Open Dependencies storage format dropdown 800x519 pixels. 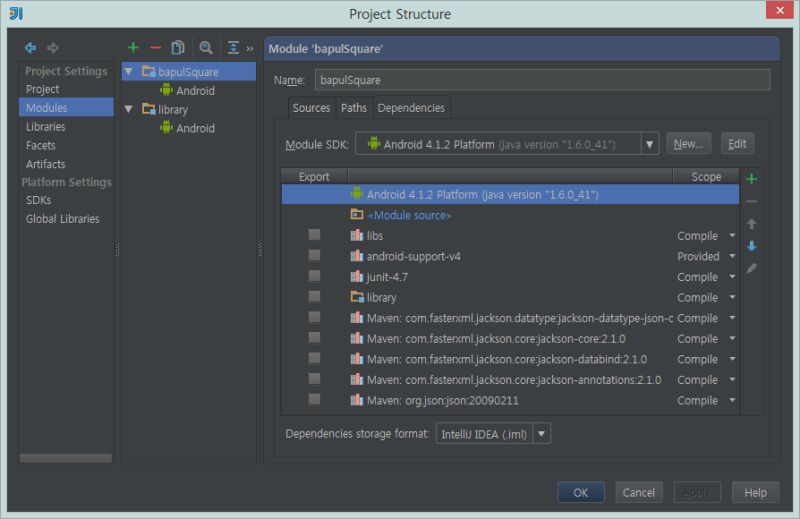click(541, 434)
